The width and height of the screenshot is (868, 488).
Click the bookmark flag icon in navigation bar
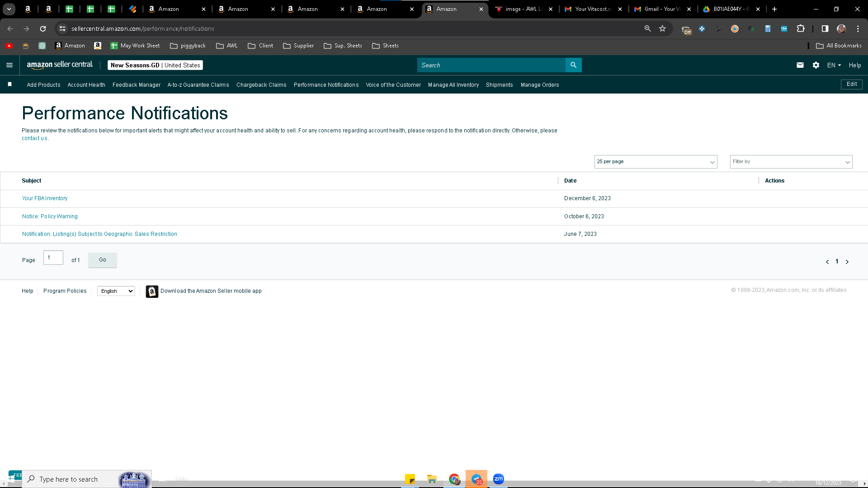click(x=10, y=84)
